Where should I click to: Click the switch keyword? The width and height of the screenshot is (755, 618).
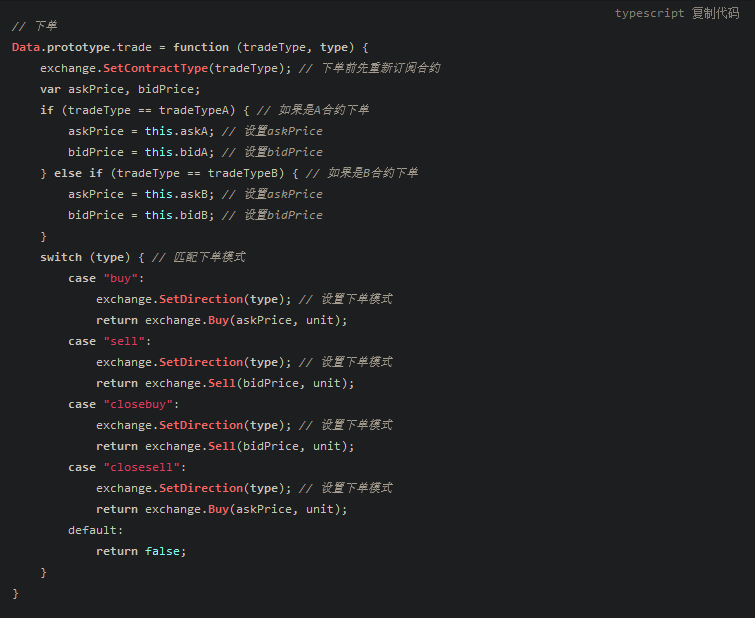click(61, 257)
